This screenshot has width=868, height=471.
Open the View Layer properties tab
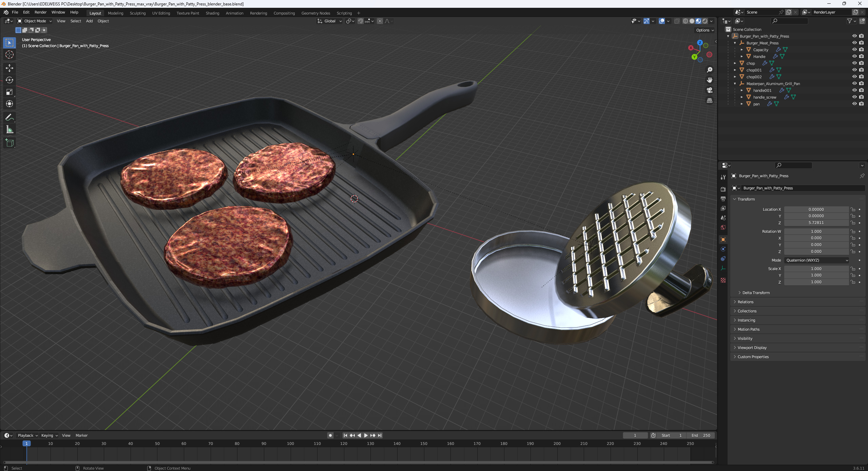pyautogui.click(x=723, y=208)
